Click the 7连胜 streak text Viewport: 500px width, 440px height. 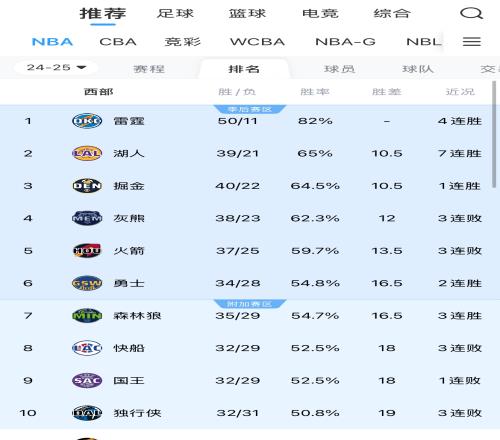point(460,153)
